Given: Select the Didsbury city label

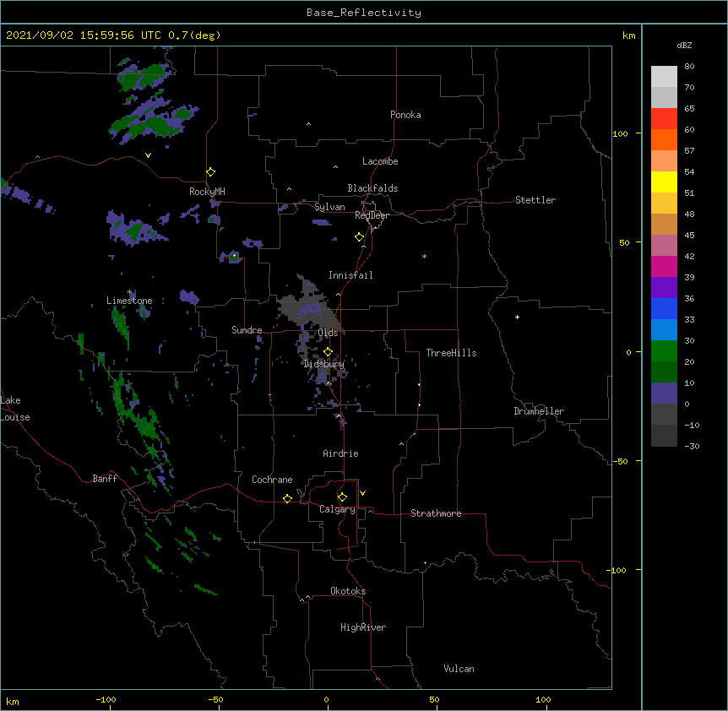Looking at the screenshot, I should (324, 364).
